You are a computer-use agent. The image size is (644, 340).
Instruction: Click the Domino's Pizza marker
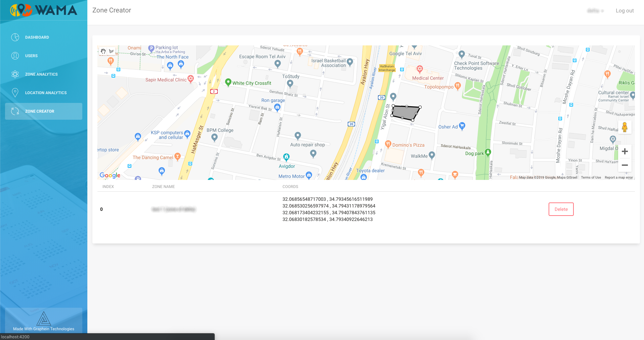pyautogui.click(x=388, y=144)
